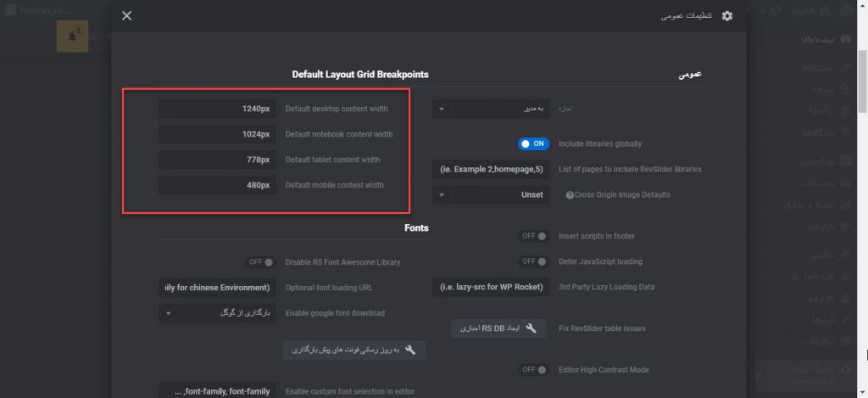Viewport: 868px width, 398px height.
Task: Click the question mark next to Cross Origin Image Defaults
Action: (570, 195)
